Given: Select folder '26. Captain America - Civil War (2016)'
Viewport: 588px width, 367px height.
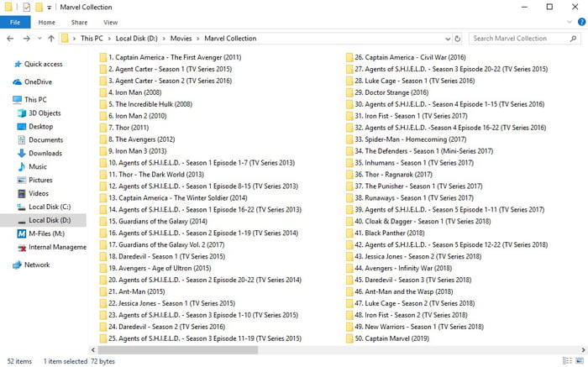Looking at the screenshot, I should click(x=406, y=57).
